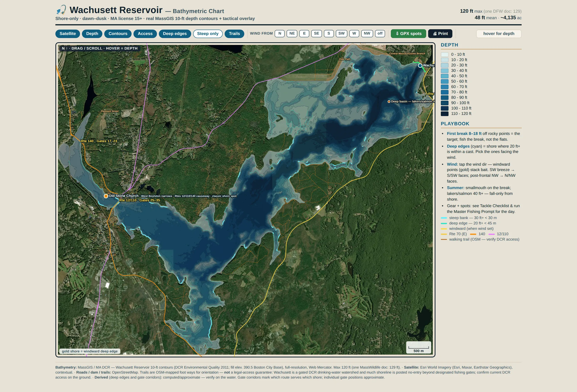The height and width of the screenshot is (392, 577).
Task: Set wind from W
Action: click(354, 33)
